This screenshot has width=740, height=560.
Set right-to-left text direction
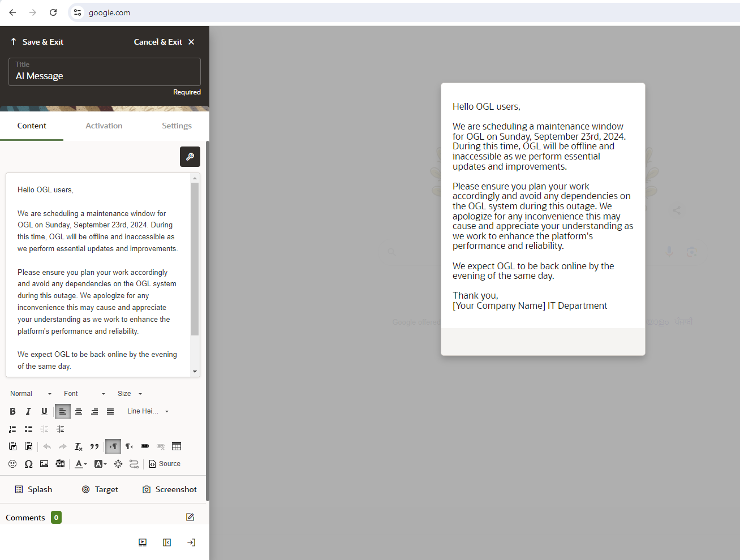point(129,446)
